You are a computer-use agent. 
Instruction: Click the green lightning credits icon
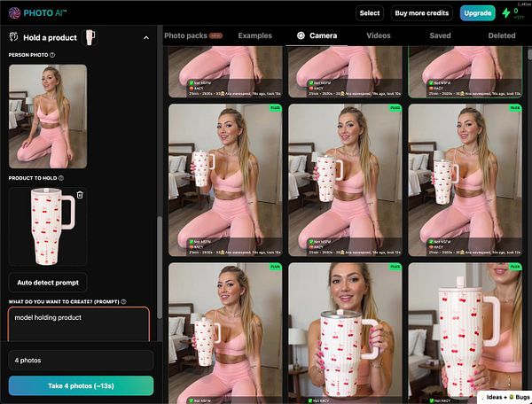506,13
